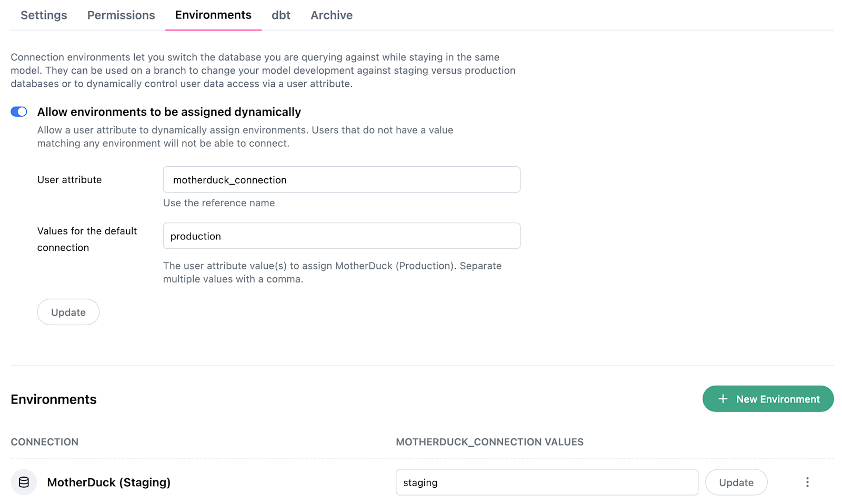This screenshot has height=504, width=842.
Task: Click the 'Values for the default connection' label
Action: pyautogui.click(x=87, y=239)
